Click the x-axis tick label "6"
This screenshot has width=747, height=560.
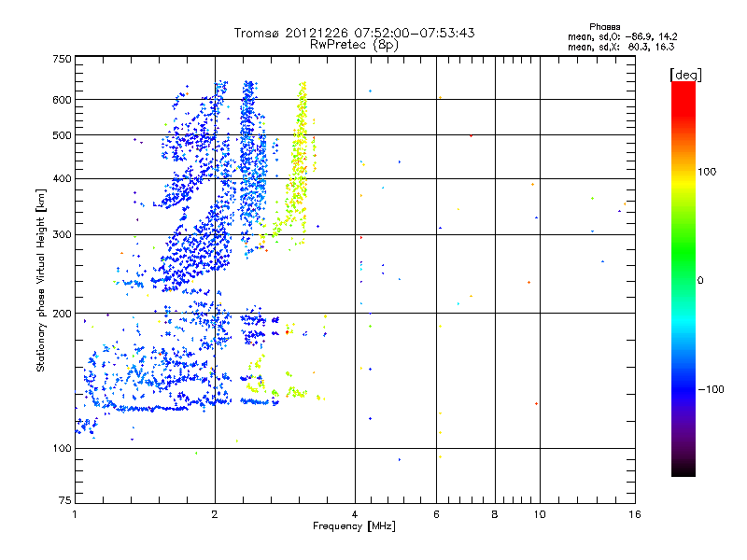tap(436, 514)
